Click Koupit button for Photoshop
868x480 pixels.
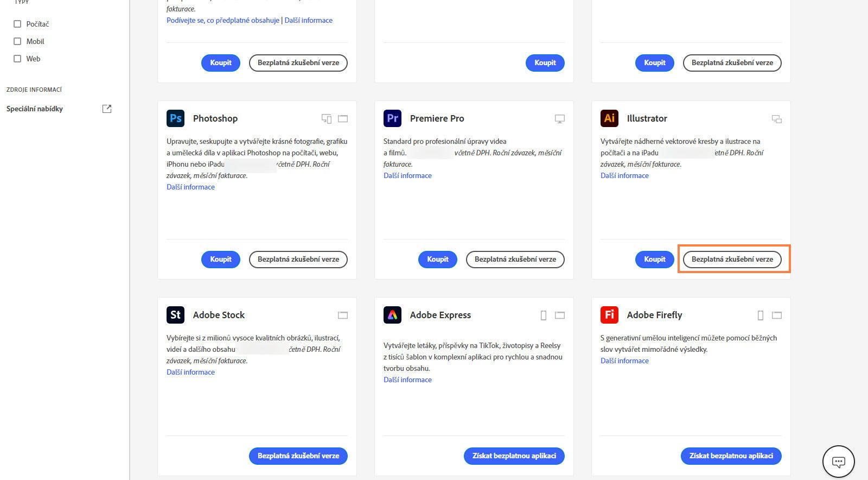pyautogui.click(x=221, y=260)
